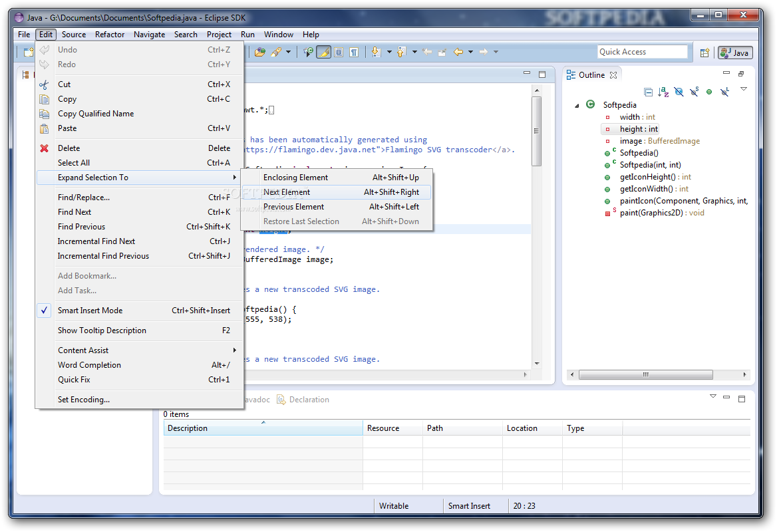Viewport: 777px width, 532px height.
Task: Click the Forward navigation arrow icon
Action: pos(484,52)
